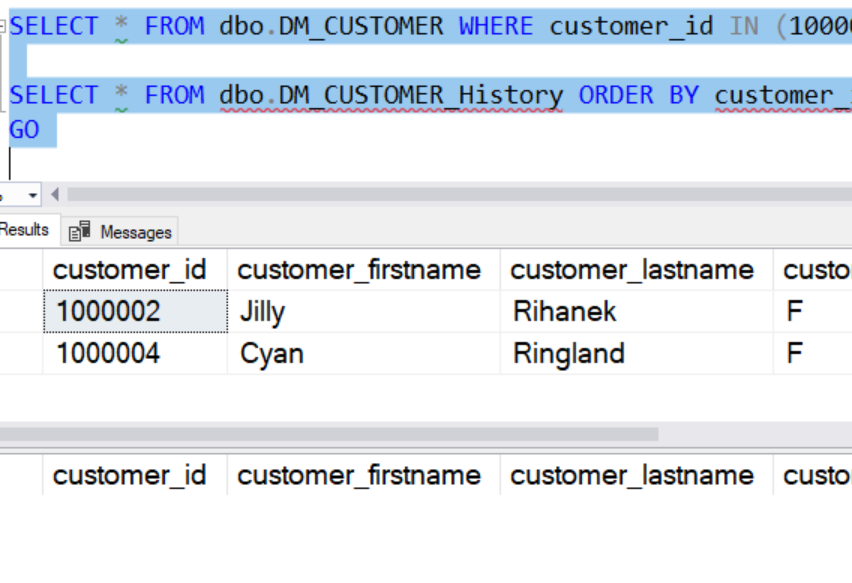Screen dimensions: 852x583
Task: Select customer_lastname header in second grid
Action: coord(632,475)
